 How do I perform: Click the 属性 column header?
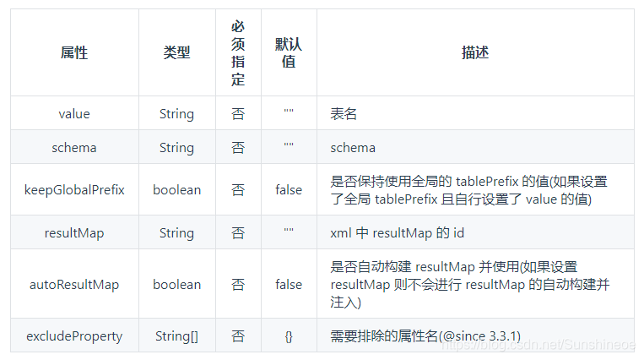pos(74,52)
